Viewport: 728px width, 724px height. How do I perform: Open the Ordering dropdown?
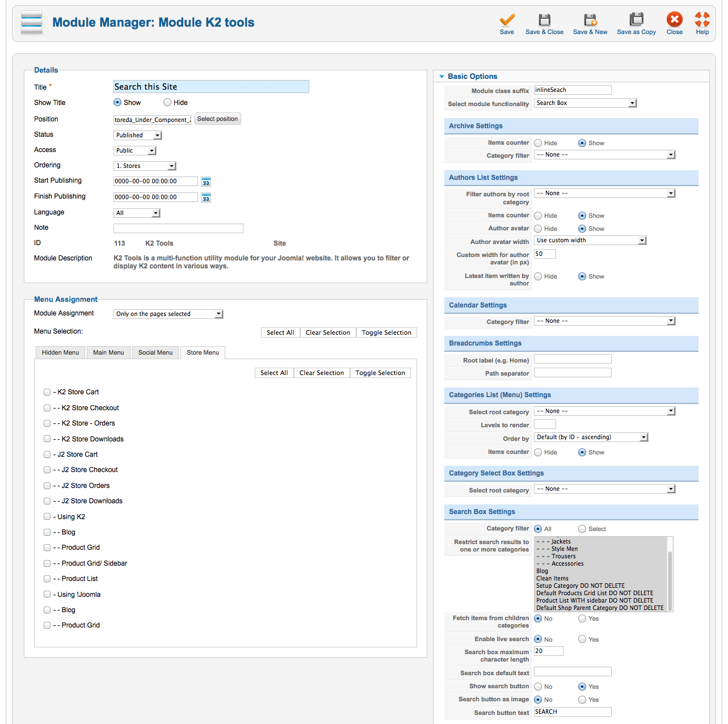click(x=145, y=166)
